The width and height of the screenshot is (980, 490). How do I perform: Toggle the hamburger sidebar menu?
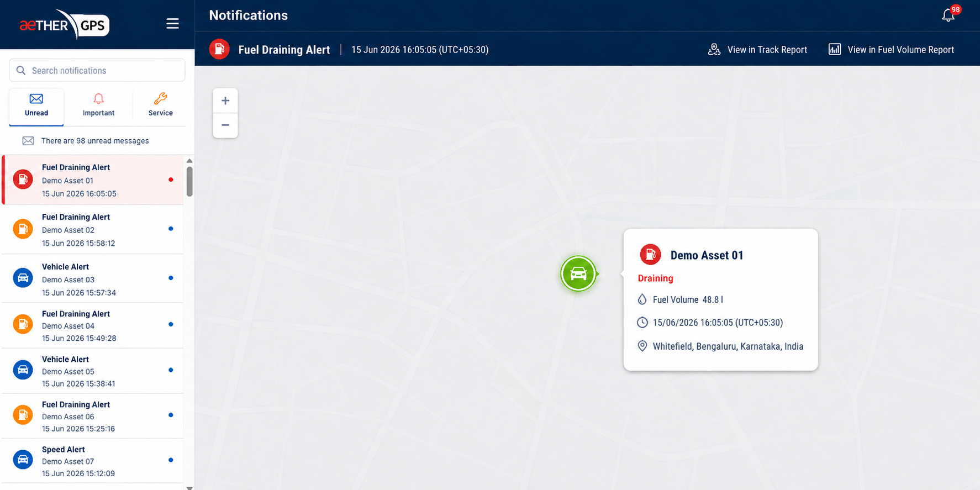(x=172, y=24)
